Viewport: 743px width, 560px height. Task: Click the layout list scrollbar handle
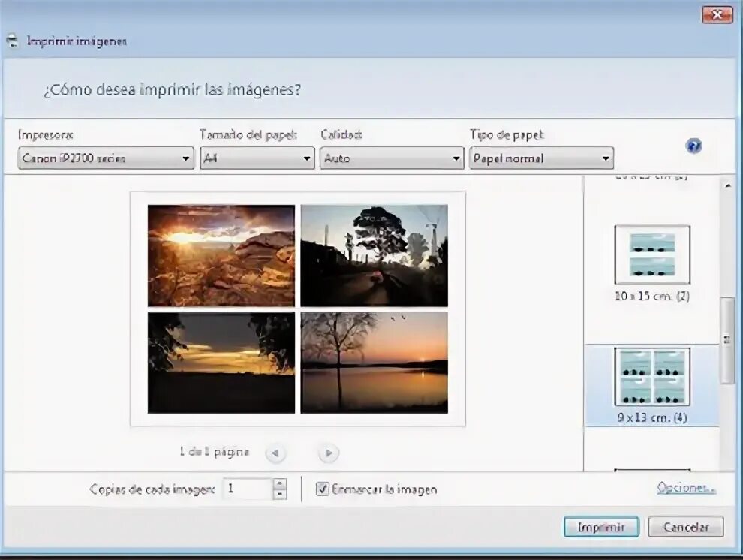727,340
